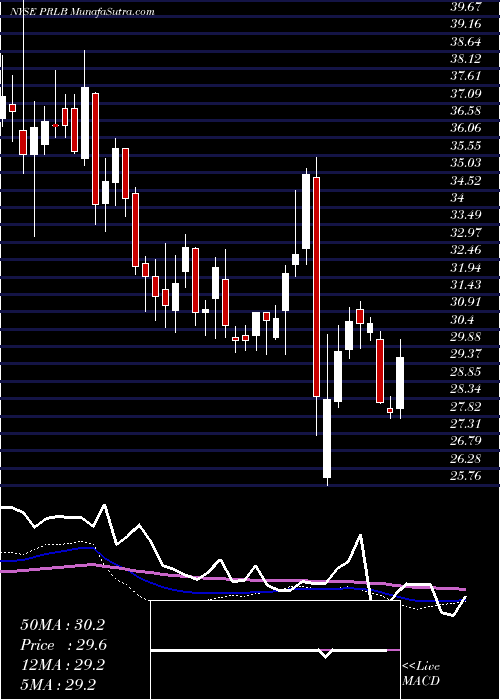Select the 31.43 price axis label

(x=466, y=284)
